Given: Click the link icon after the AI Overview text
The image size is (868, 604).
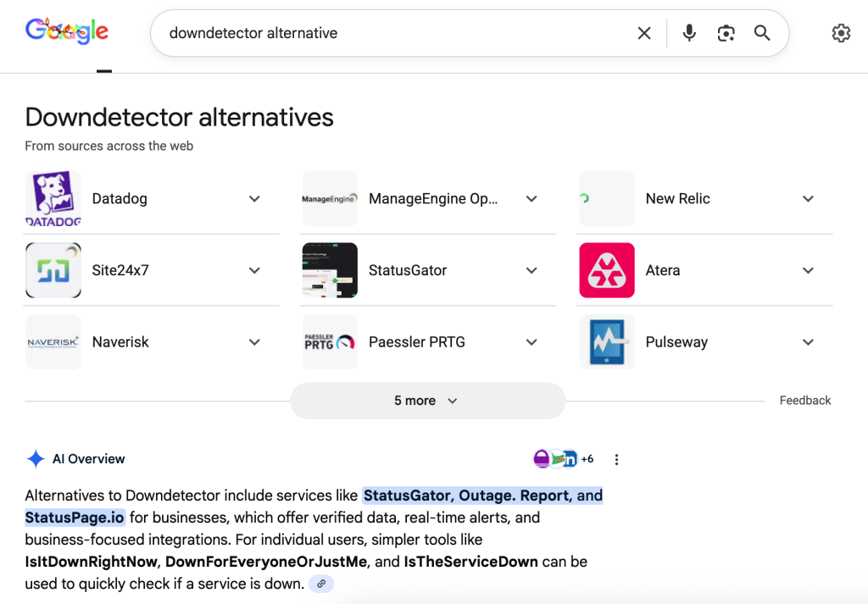Looking at the screenshot, I should (x=320, y=584).
